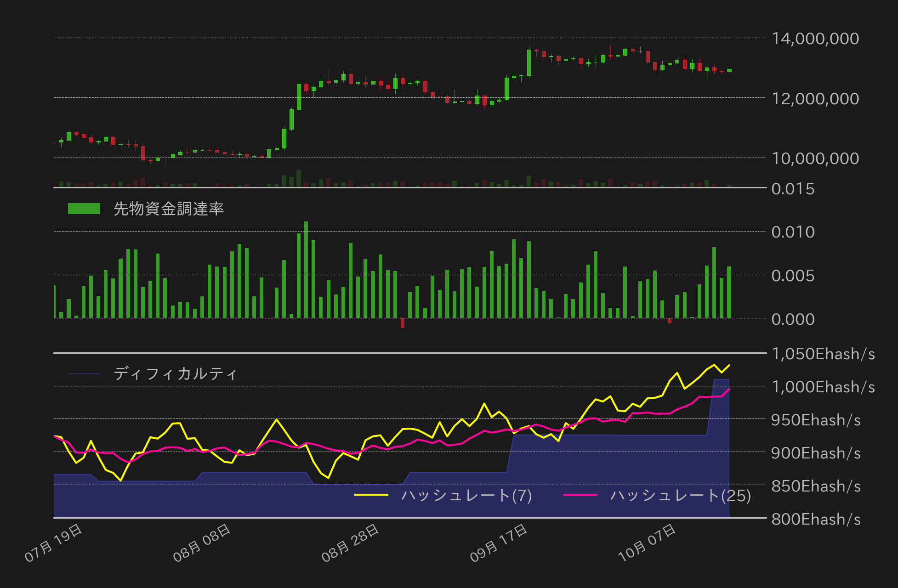Click the 950Ehash/s axis label

click(816, 420)
